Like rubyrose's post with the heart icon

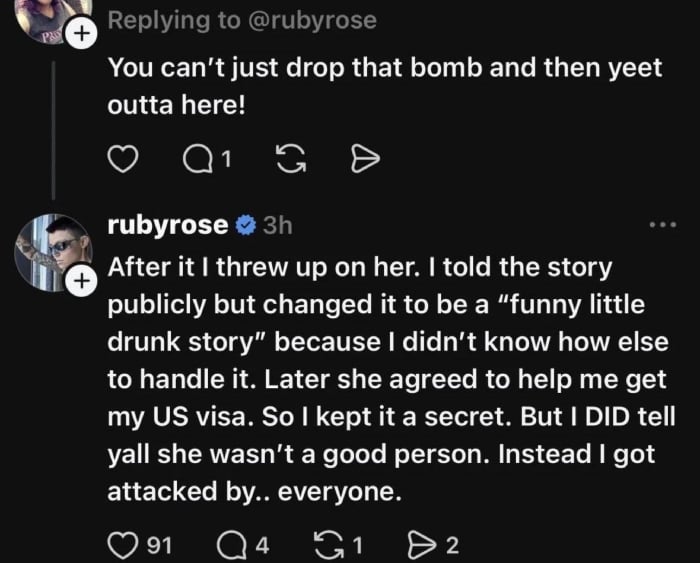[122, 545]
